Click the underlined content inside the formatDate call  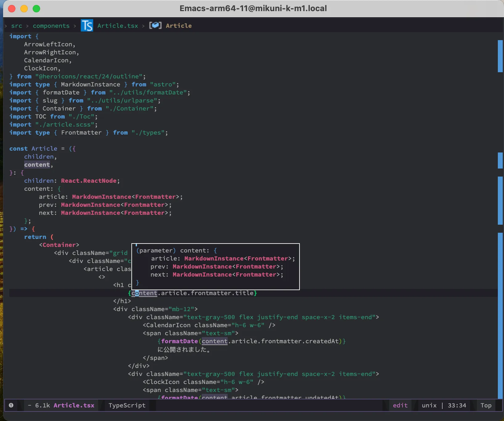point(215,341)
